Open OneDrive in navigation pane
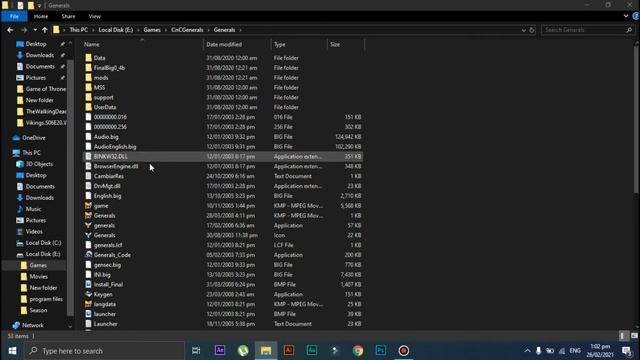640x360 pixels. (x=33, y=138)
